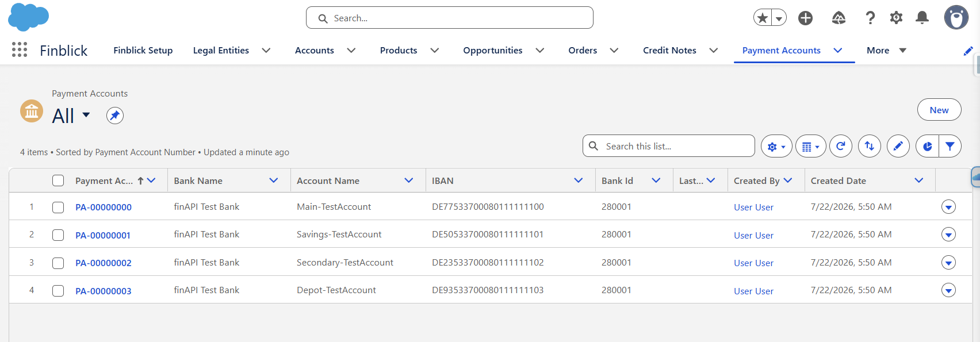Click the Favorites star icon
Screen dimensions: 980x342
763,18
